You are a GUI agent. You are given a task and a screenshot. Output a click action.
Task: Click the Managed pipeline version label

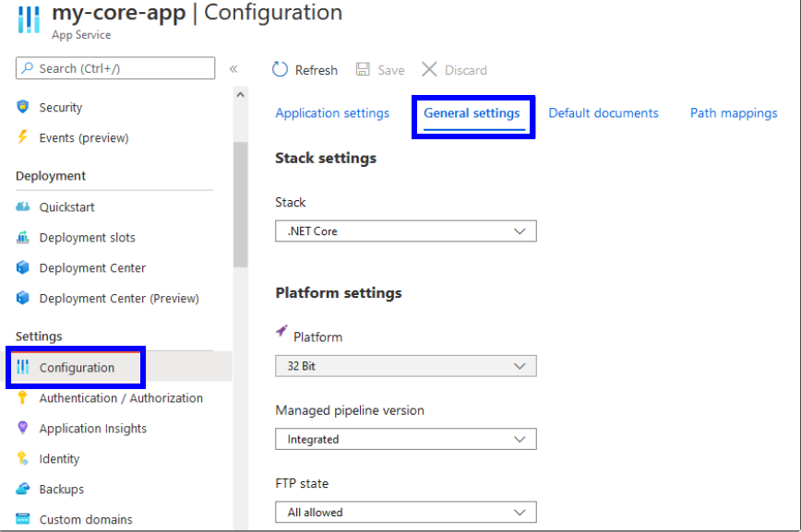click(x=350, y=410)
